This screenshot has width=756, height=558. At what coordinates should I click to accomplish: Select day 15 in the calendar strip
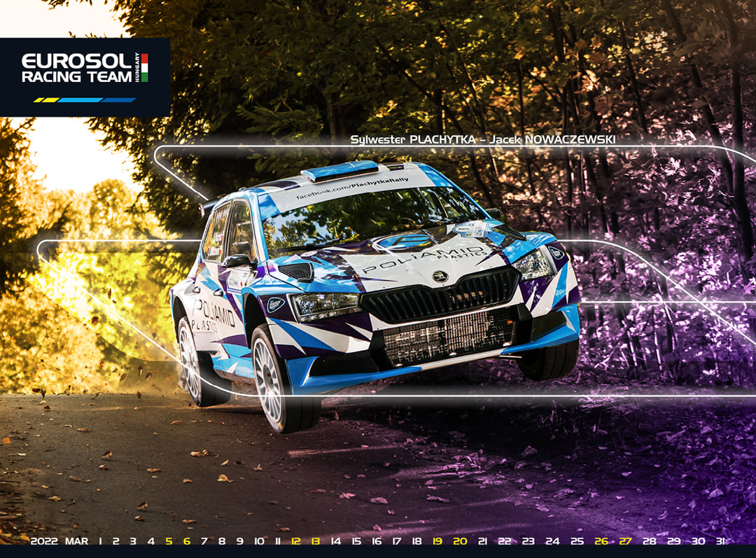coord(356,541)
